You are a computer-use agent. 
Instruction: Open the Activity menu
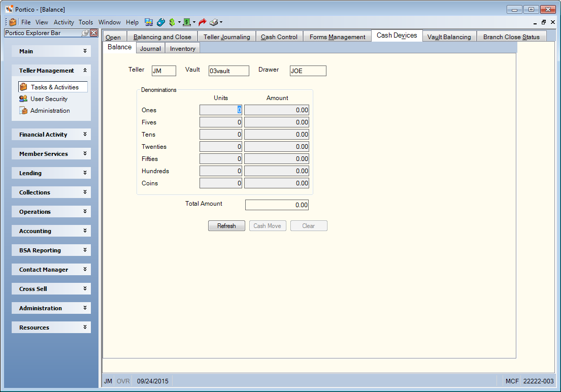[63, 22]
